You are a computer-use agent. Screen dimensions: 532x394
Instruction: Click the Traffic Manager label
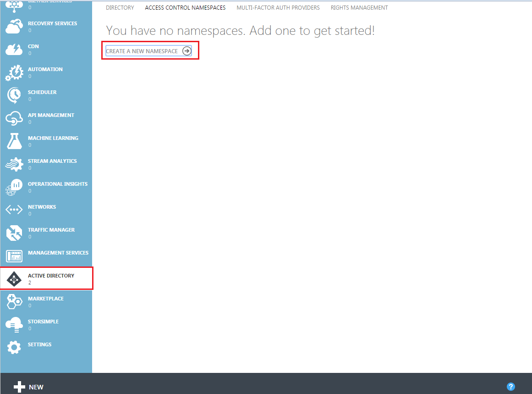point(51,230)
